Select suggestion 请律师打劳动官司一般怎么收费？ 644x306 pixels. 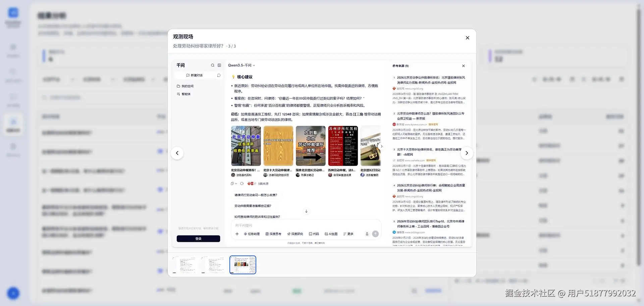[256, 195]
